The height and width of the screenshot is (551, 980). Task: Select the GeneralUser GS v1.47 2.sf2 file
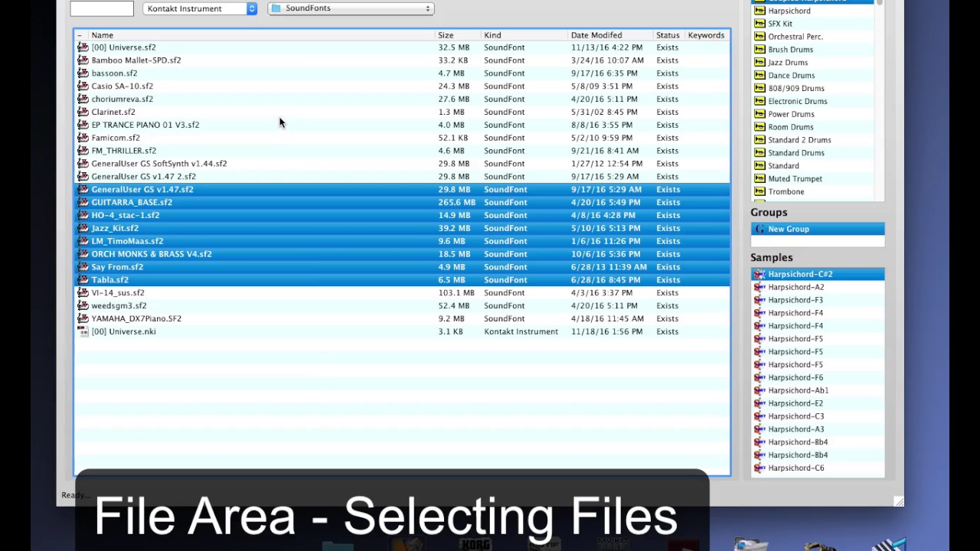coord(402,177)
